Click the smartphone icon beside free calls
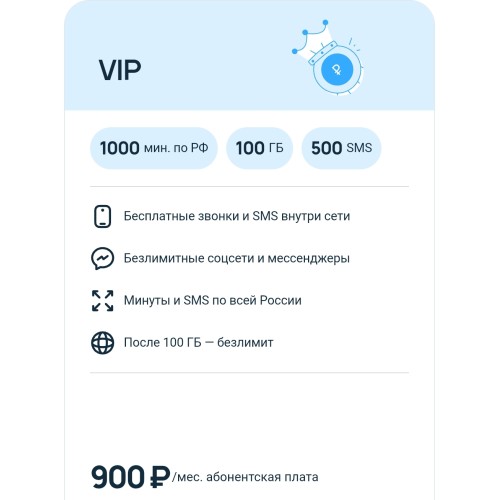Screen dimensions: 500x500 pos(102,216)
